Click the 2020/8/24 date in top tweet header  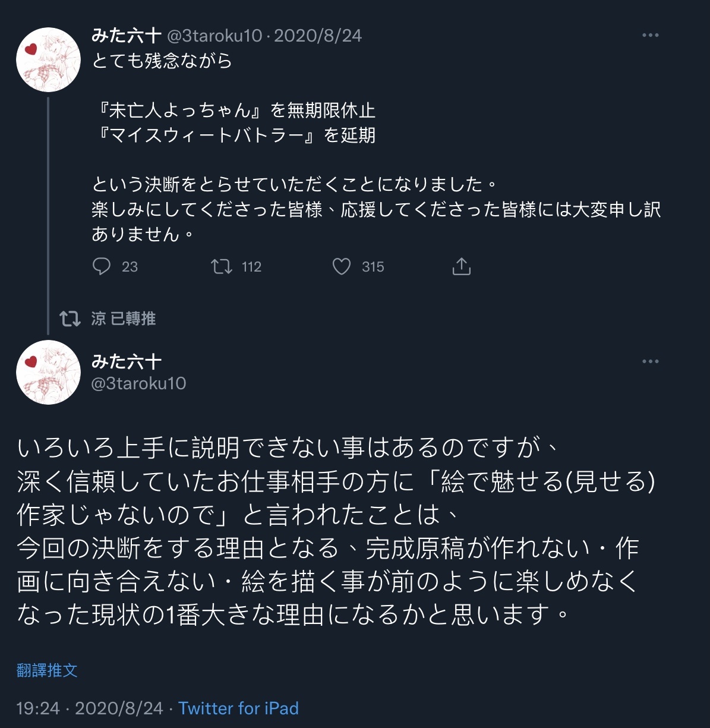[x=318, y=36]
